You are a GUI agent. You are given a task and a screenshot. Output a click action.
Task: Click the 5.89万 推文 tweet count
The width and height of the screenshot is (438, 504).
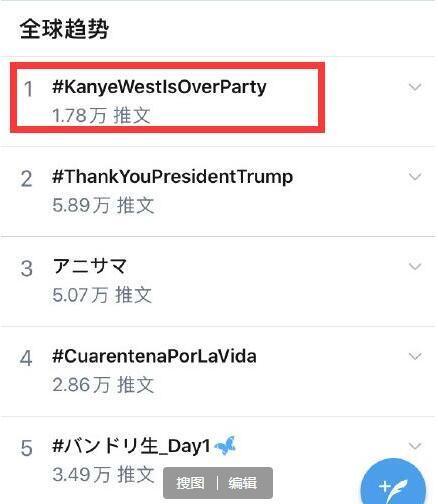pyautogui.click(x=103, y=205)
